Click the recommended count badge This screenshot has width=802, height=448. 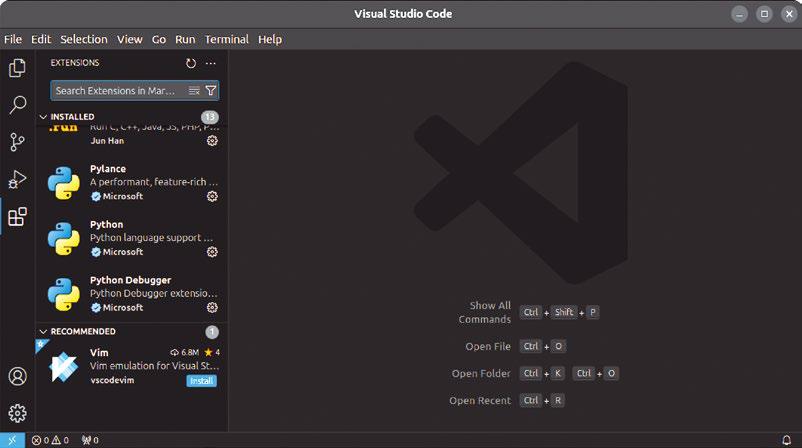click(212, 332)
